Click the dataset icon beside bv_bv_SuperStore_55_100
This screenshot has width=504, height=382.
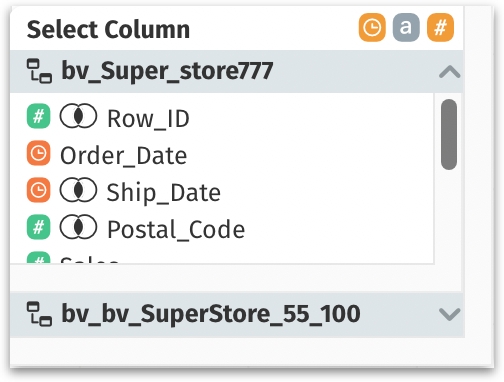click(39, 313)
